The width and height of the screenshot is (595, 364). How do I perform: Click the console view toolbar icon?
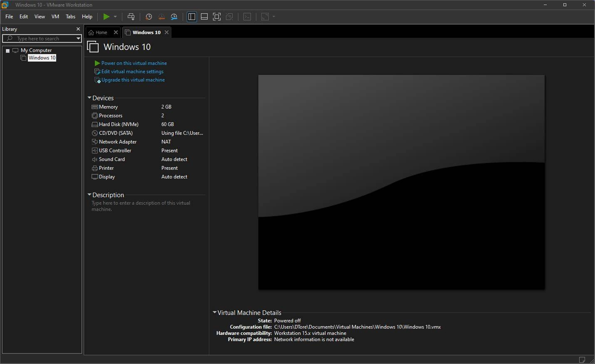click(247, 17)
